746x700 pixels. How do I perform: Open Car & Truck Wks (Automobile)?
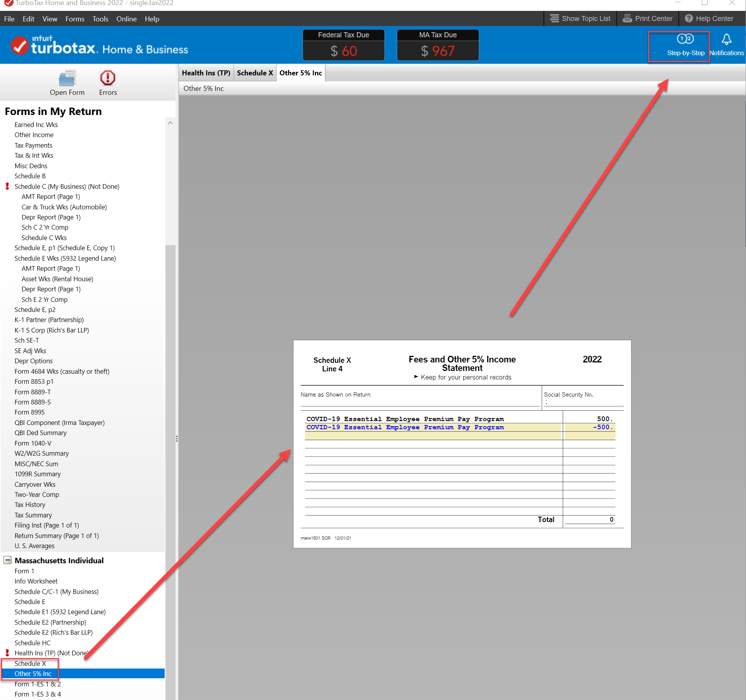pos(64,207)
